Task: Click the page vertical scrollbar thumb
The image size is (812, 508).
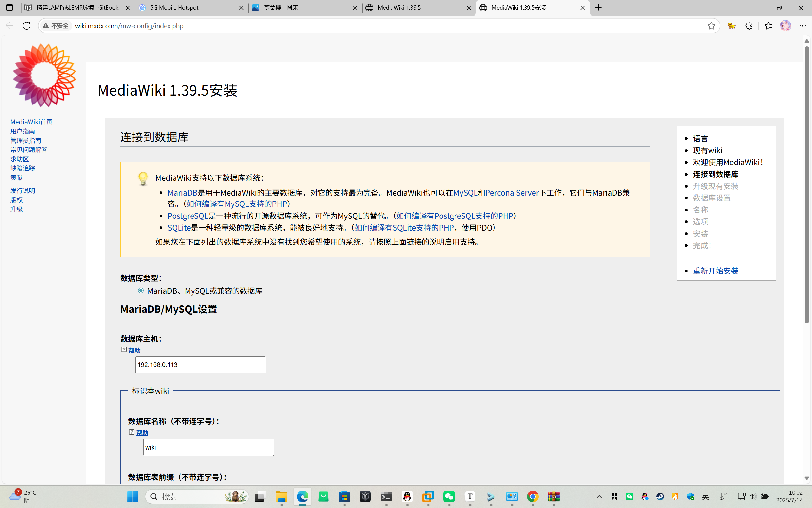Action: 807,185
